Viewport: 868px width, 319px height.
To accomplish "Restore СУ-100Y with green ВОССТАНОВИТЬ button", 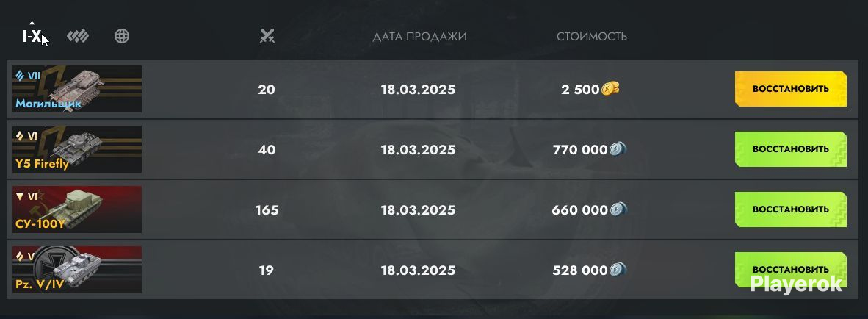I will pos(790,209).
